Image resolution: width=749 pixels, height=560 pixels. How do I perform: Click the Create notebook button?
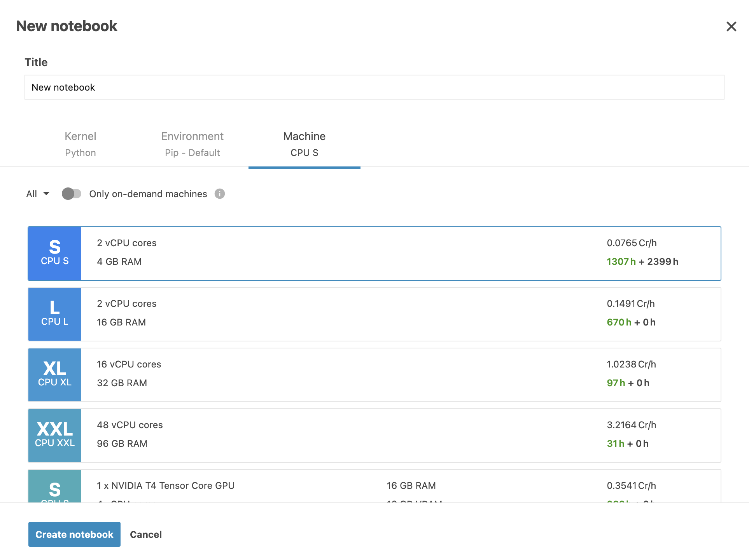pyautogui.click(x=74, y=534)
